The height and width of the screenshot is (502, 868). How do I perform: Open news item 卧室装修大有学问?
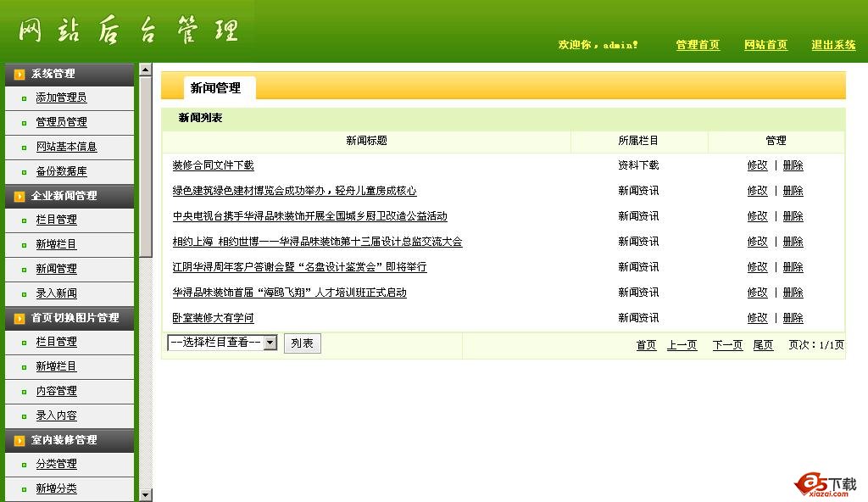(213, 318)
